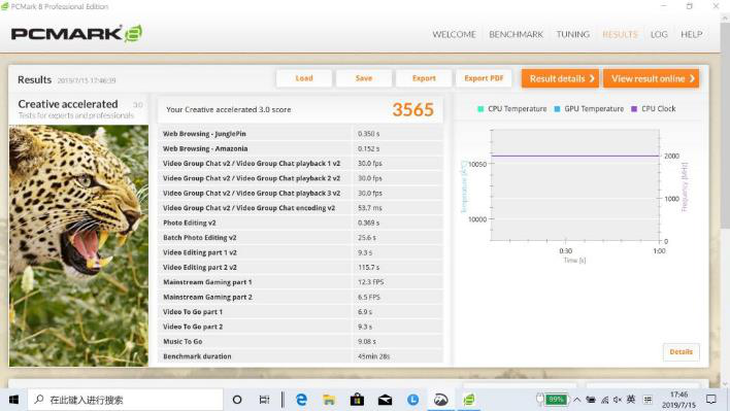The image size is (730, 411).
Task: Open the LOG tab
Action: (x=659, y=34)
